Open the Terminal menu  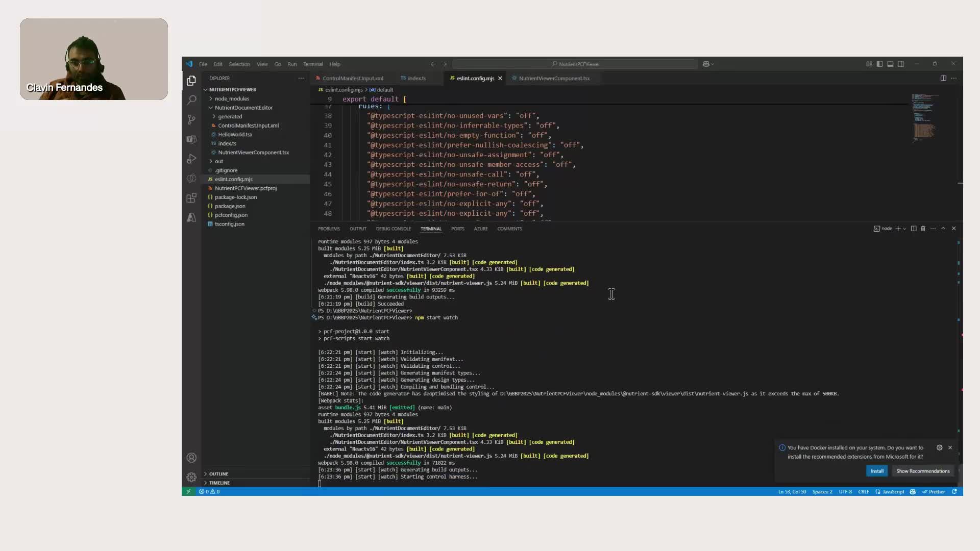[313, 64]
